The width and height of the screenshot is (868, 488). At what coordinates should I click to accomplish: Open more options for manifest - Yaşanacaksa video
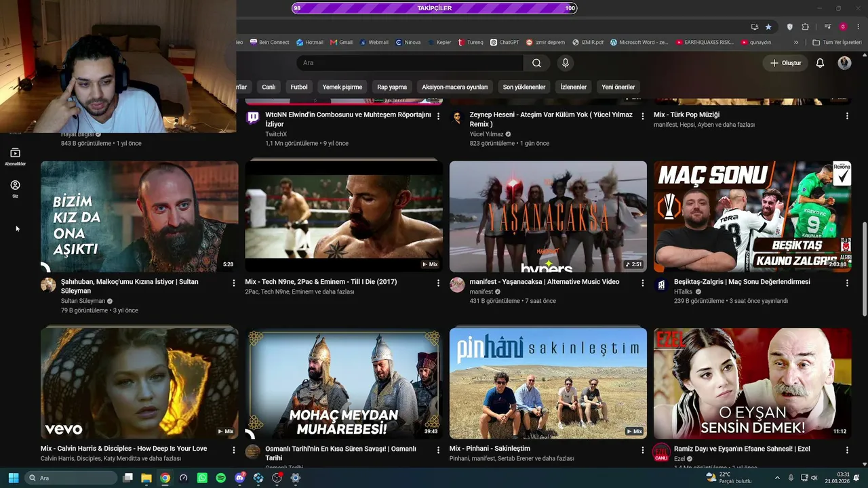[x=643, y=283]
